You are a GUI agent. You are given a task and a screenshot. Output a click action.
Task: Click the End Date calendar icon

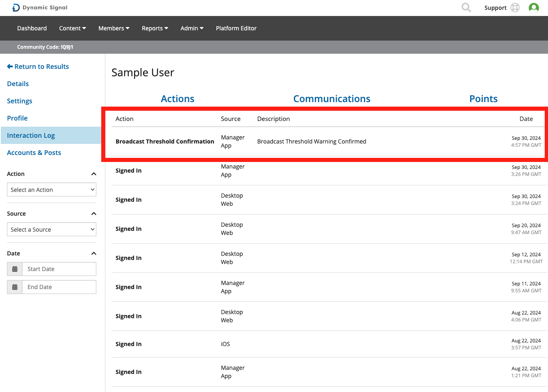(15, 287)
